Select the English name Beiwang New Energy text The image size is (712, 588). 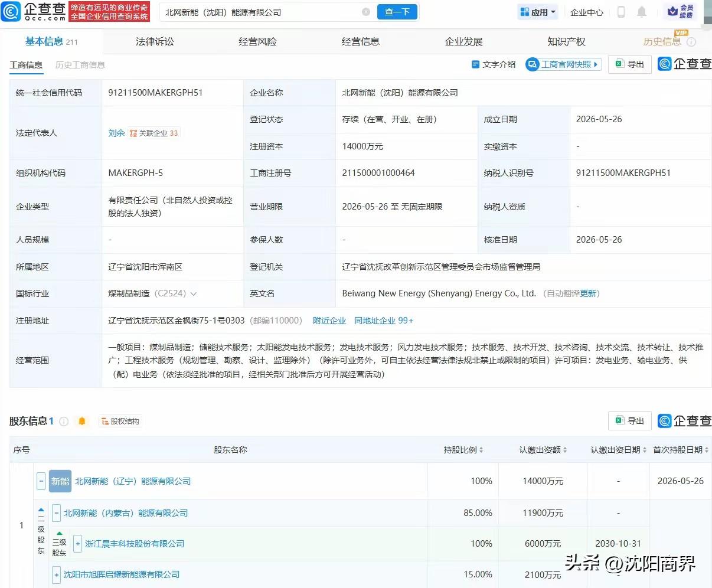(439, 293)
